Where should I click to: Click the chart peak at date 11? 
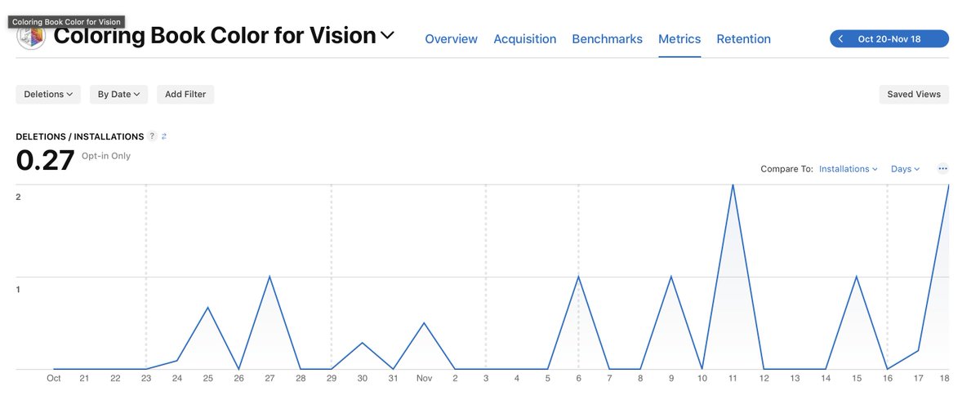[733, 185]
